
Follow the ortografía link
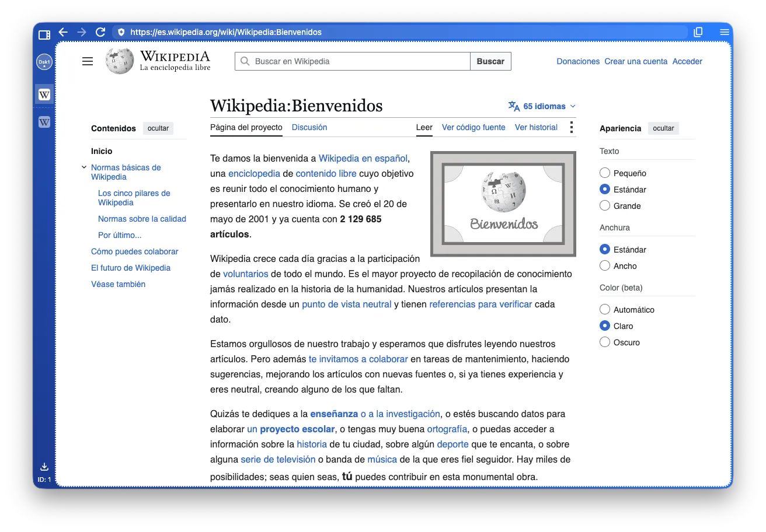pyautogui.click(x=447, y=429)
